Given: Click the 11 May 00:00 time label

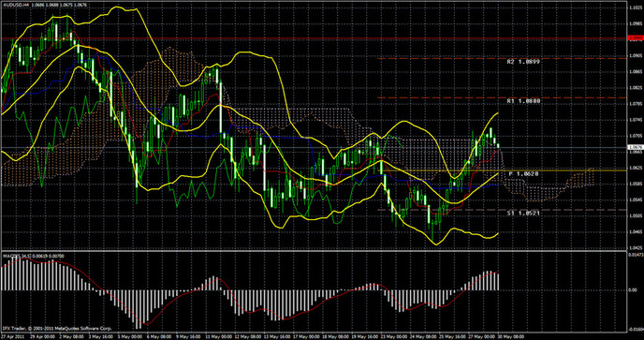Looking at the screenshot, I should (218, 336).
